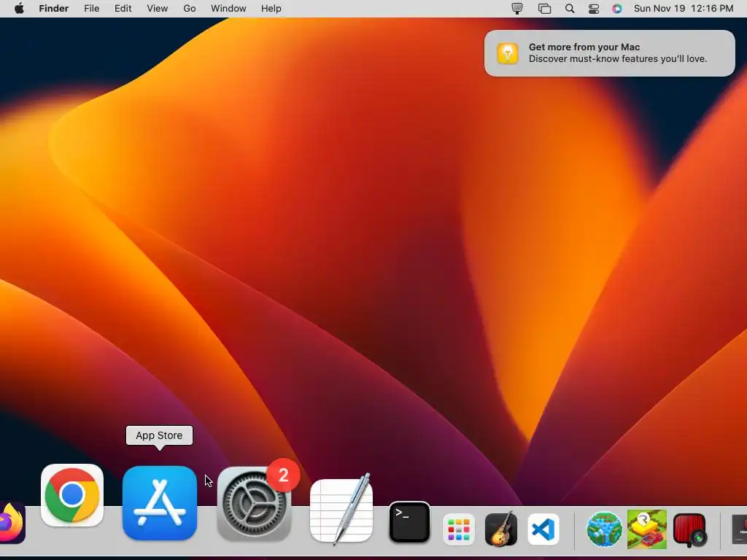This screenshot has height=560, width=747.
Task: Open the App Store from the Dock
Action: click(160, 503)
